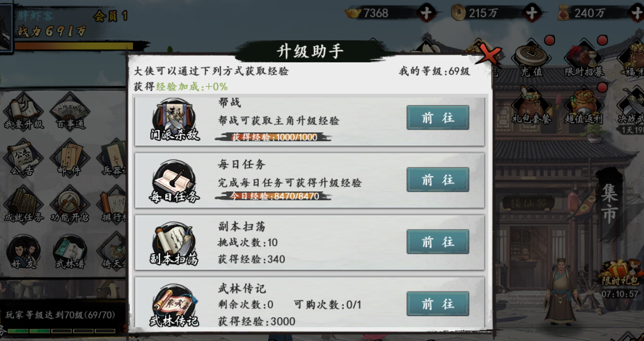Click 前往 for 帮战 guild battle
Screen dimensions: 644x341
[x=438, y=118]
